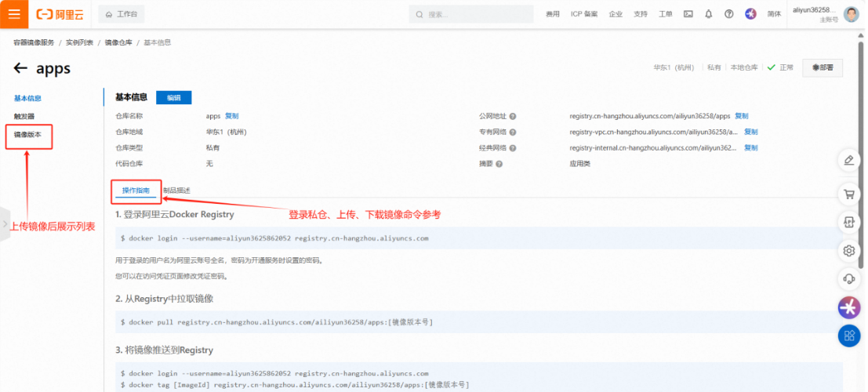
Task: Open the purple AI assistant floating button
Action: pos(848,307)
